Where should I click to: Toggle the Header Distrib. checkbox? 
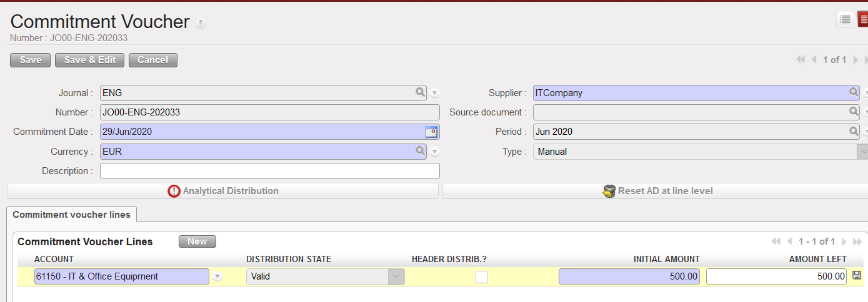(481, 276)
